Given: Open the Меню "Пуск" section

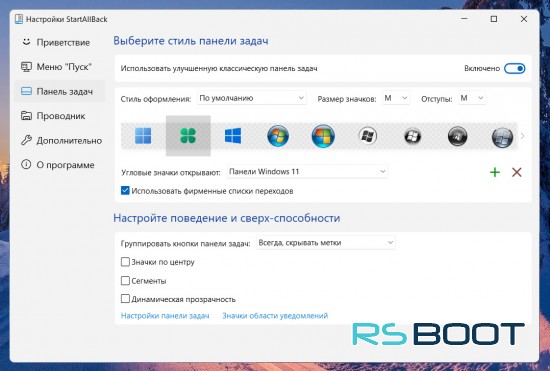Looking at the screenshot, I should click(60, 67).
